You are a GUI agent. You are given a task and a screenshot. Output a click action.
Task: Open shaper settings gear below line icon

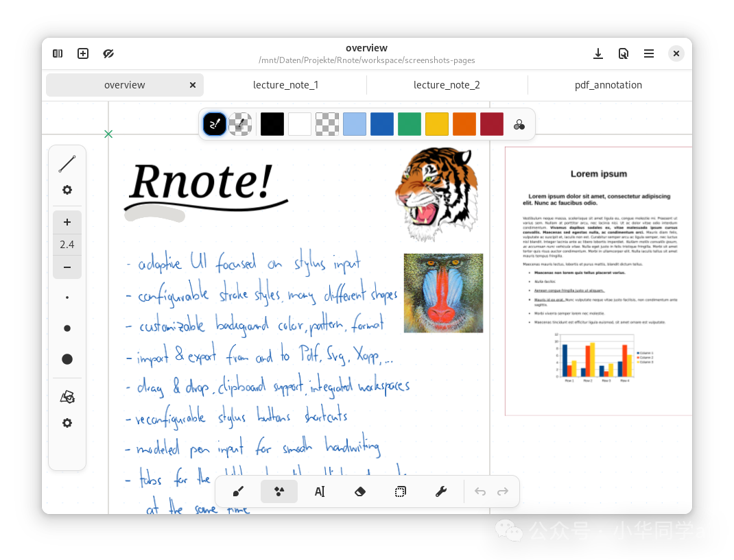67,190
